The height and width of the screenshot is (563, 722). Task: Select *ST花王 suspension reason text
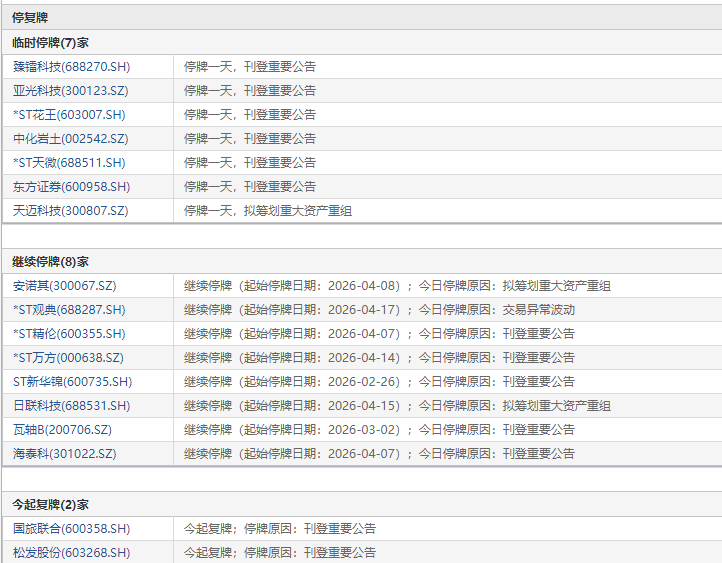[250, 115]
